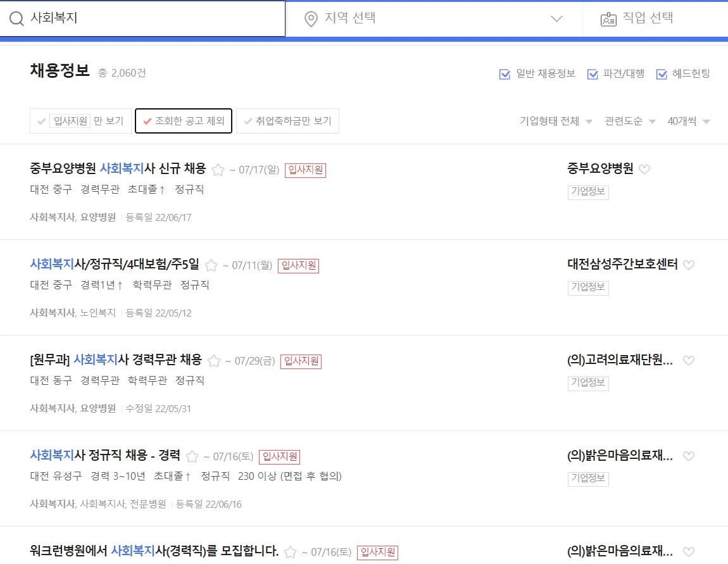This screenshot has width=728, height=564.
Task: Click 대전 동구 location text
Action: click(x=51, y=380)
